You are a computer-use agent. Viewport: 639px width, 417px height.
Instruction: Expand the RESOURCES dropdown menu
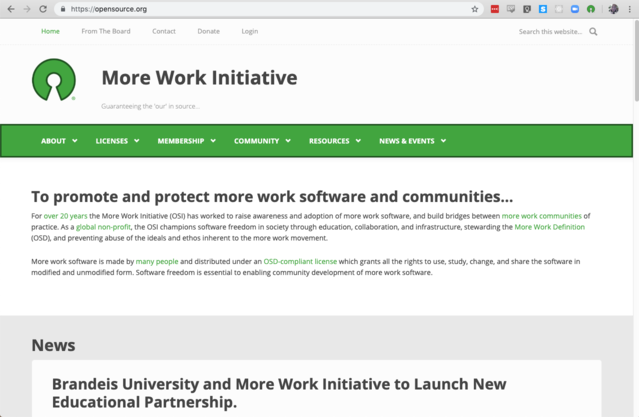pyautogui.click(x=335, y=141)
